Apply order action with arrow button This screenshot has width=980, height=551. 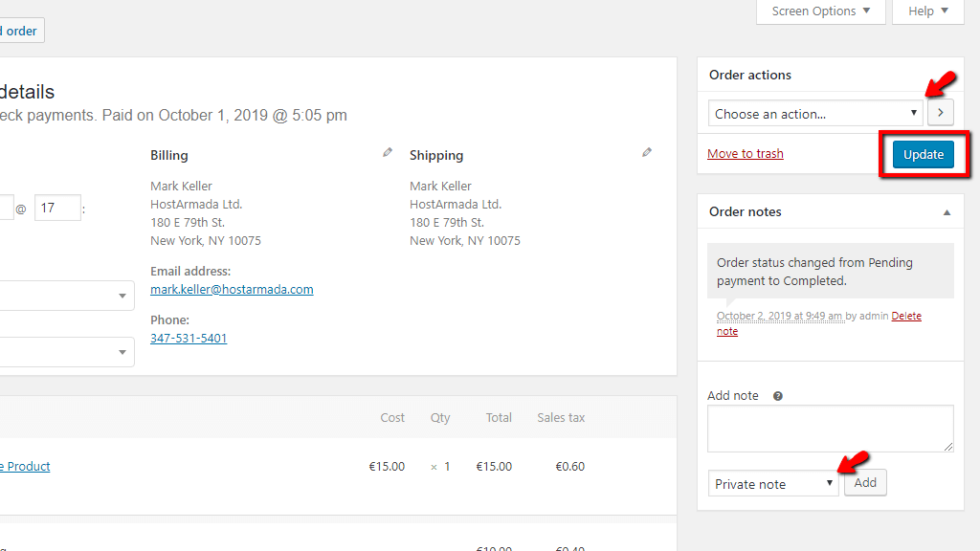click(940, 113)
